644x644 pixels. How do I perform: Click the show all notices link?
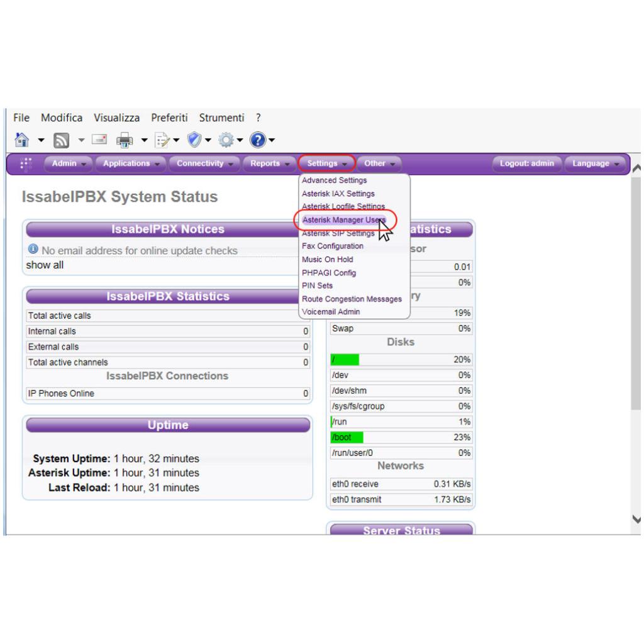coord(45,265)
